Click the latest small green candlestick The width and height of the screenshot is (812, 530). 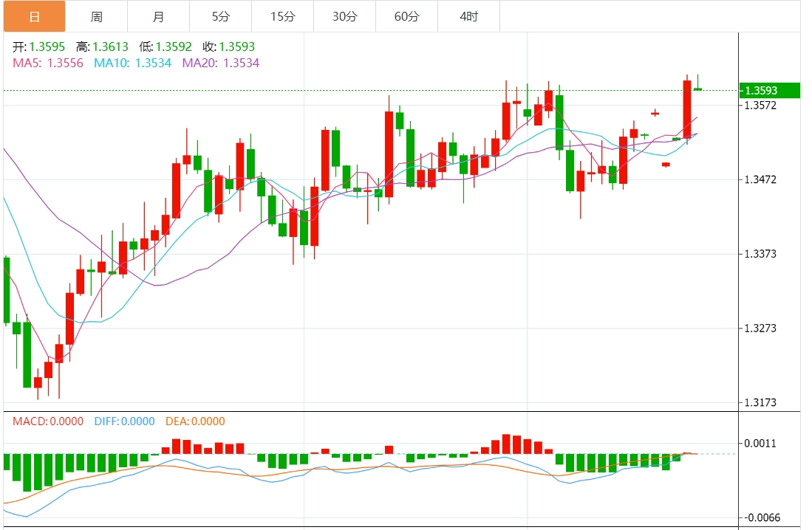pyautogui.click(x=698, y=89)
